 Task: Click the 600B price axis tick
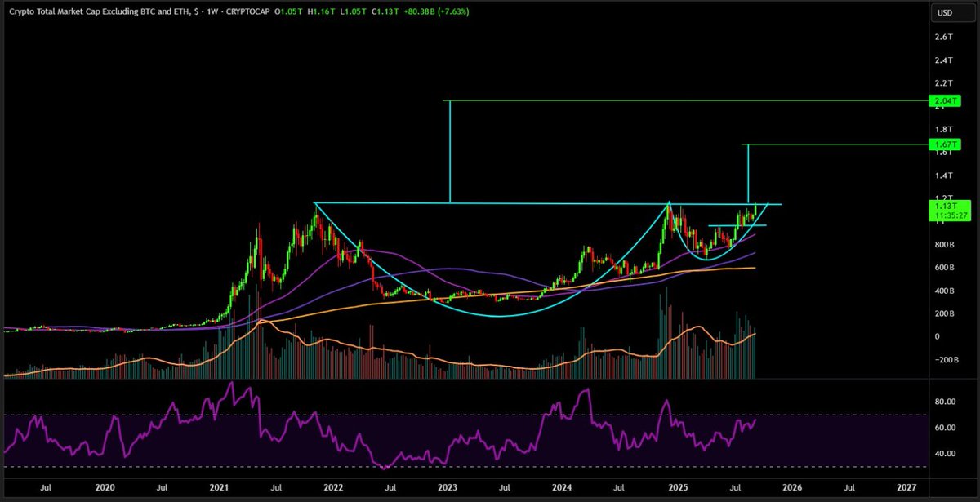tap(943, 268)
